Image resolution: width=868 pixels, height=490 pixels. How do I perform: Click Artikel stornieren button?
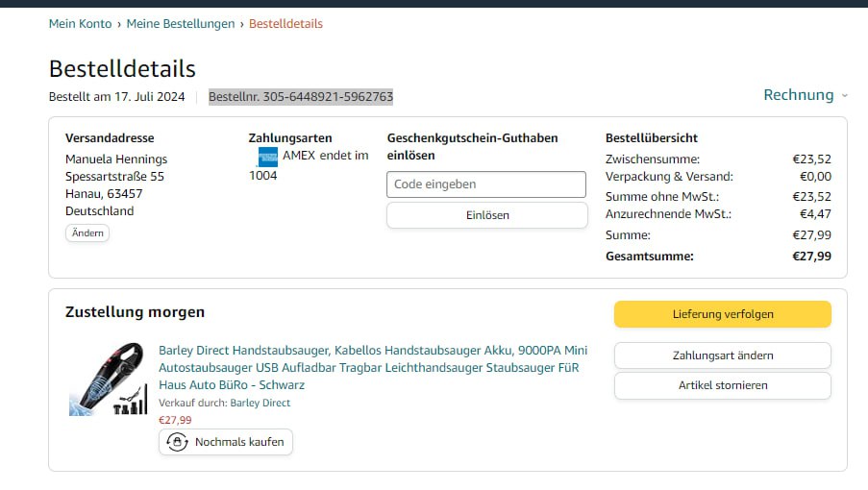[x=723, y=385]
